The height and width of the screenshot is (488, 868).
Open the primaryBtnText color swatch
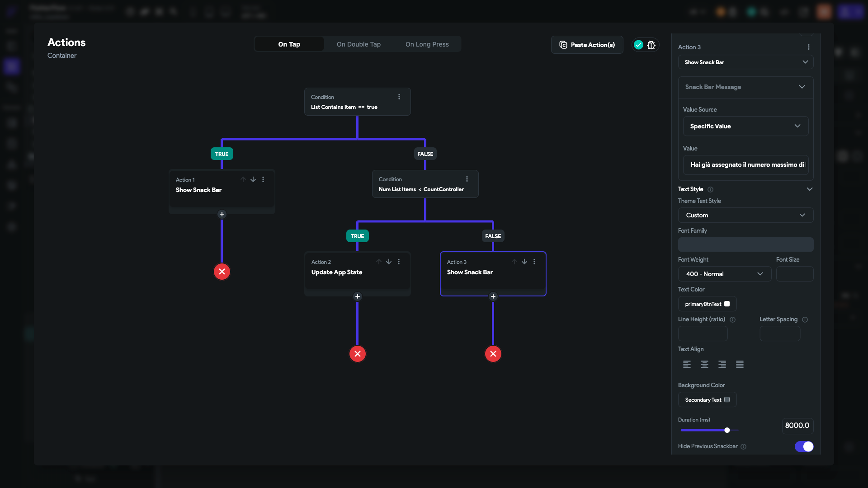727,304
